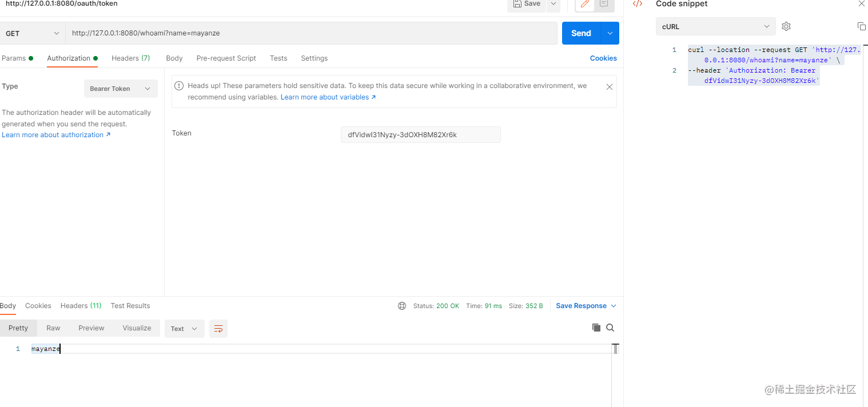Open code snippet settings gear
Viewport: 868px width, 407px height.
pos(786,26)
